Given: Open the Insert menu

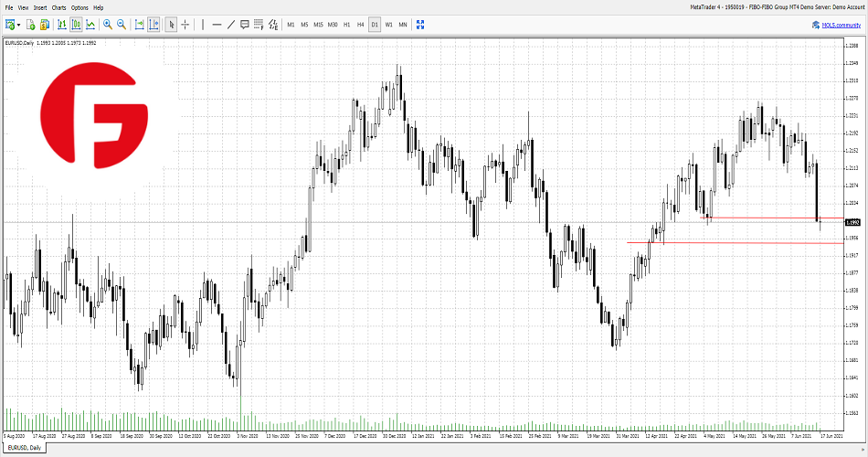Looking at the screenshot, I should coord(40,7).
